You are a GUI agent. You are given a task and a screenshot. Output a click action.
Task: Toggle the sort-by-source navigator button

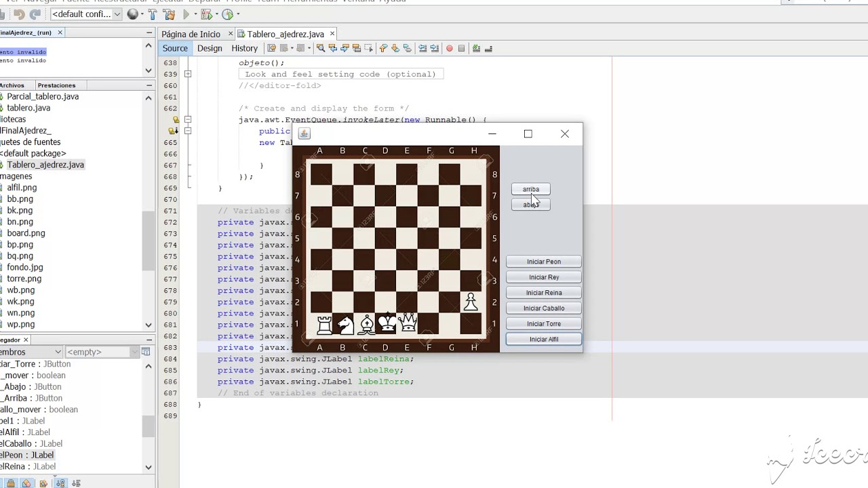pyautogui.click(x=76, y=483)
